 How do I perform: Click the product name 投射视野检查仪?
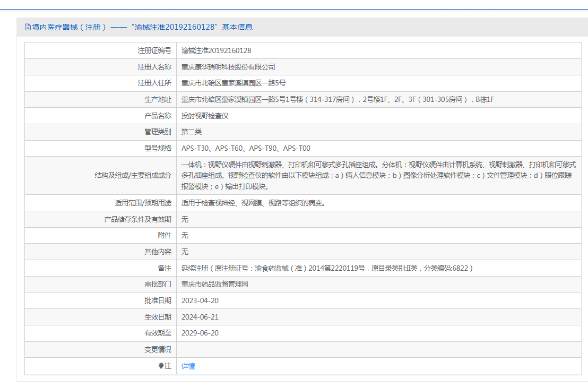(205, 116)
